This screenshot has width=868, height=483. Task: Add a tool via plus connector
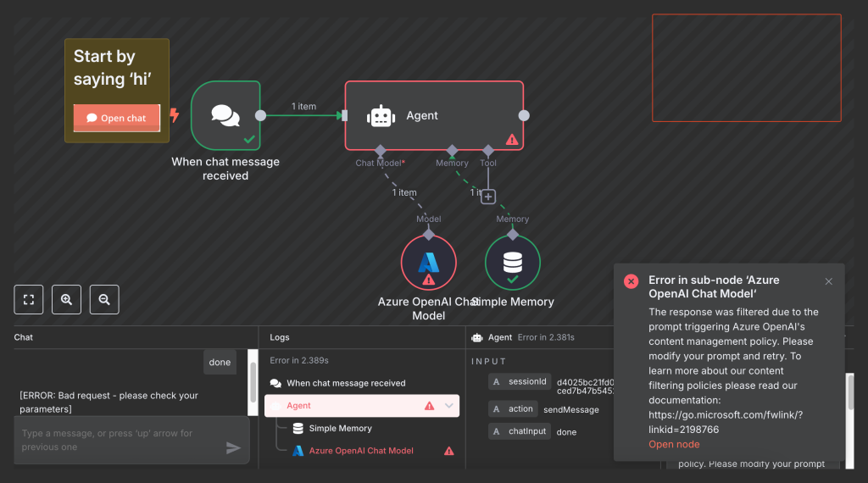[487, 197]
